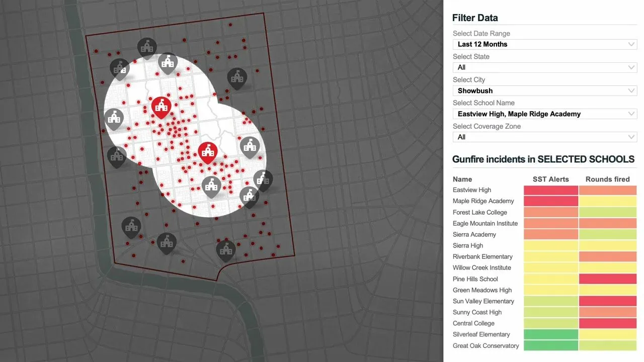Viewport: 644px width, 362px height.
Task: Open the Select School Name dropdown
Action: (x=544, y=114)
